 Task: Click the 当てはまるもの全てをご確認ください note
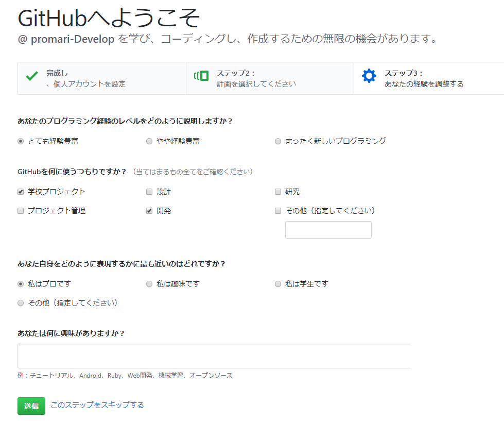pos(193,172)
